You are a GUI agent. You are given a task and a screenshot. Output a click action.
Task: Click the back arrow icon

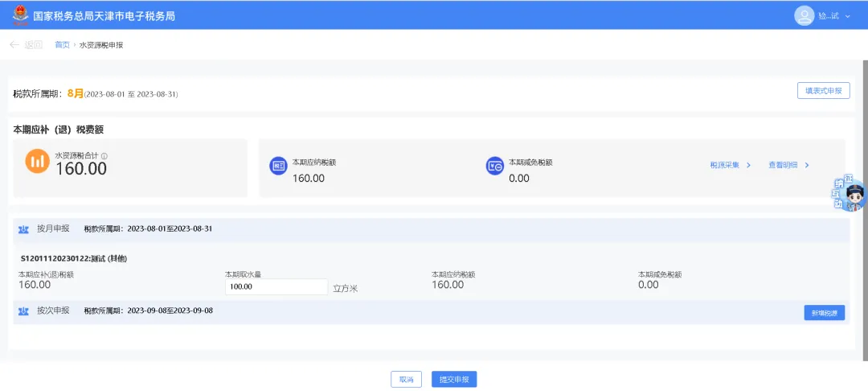pos(14,45)
